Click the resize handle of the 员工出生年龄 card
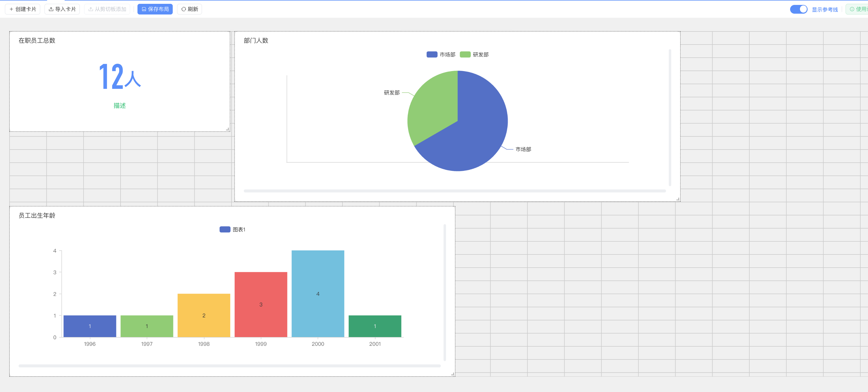868x392 pixels. pyautogui.click(x=453, y=374)
